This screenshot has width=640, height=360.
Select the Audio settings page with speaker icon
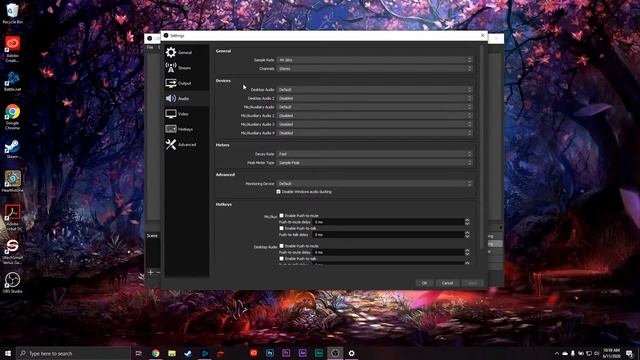point(187,98)
